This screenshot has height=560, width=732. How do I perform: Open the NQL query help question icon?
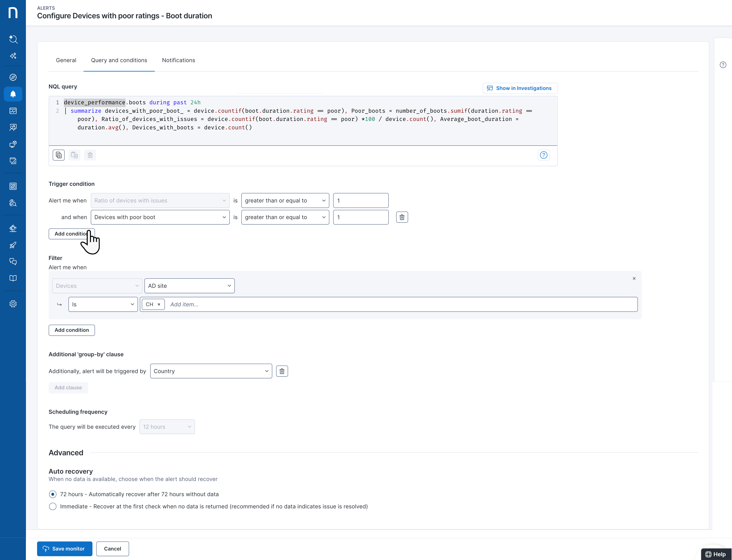click(543, 155)
